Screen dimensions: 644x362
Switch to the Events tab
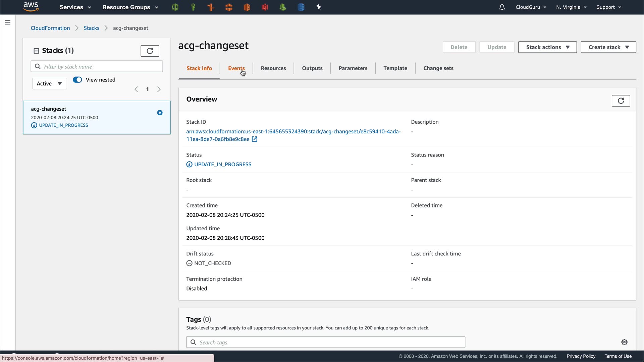click(x=236, y=68)
